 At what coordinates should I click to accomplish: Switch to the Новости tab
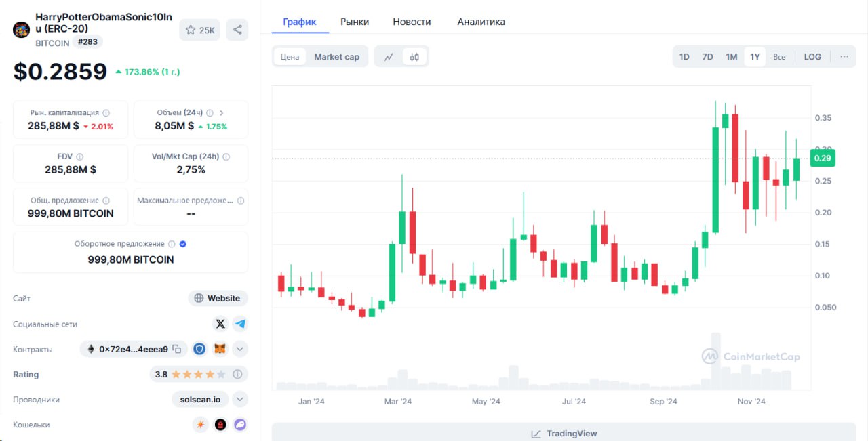(x=412, y=22)
